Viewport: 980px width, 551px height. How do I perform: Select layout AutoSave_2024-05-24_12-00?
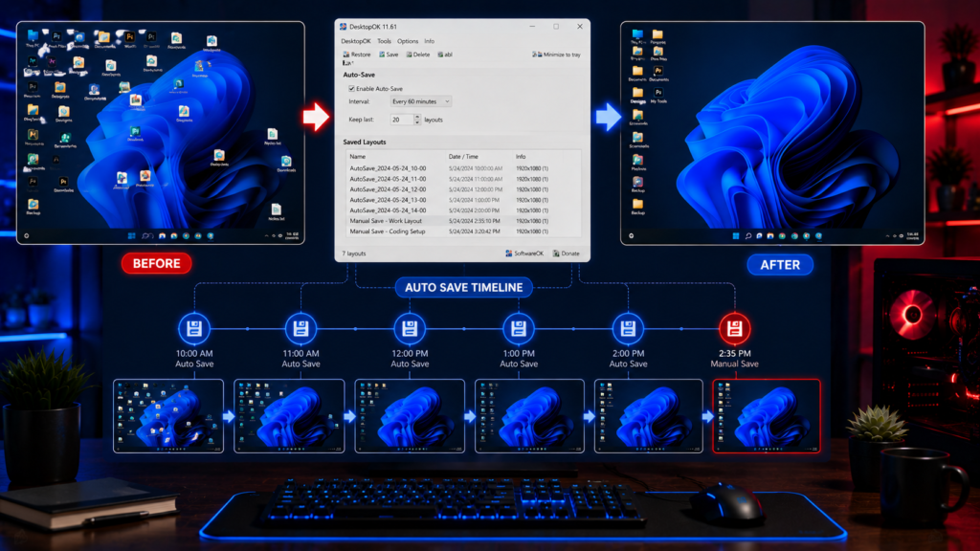pos(462,189)
